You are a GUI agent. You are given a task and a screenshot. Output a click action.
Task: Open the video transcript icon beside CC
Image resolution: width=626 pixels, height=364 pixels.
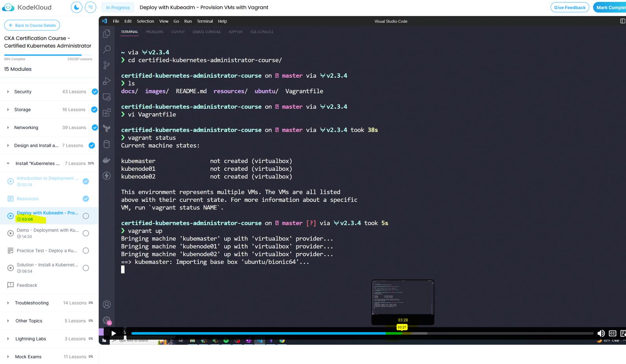coord(623,333)
